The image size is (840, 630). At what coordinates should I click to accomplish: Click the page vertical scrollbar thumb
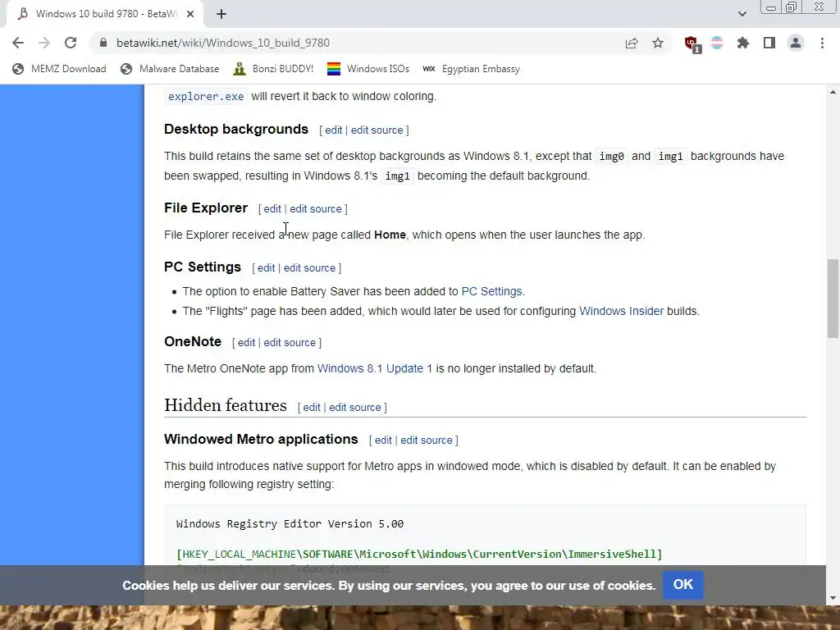(x=833, y=299)
